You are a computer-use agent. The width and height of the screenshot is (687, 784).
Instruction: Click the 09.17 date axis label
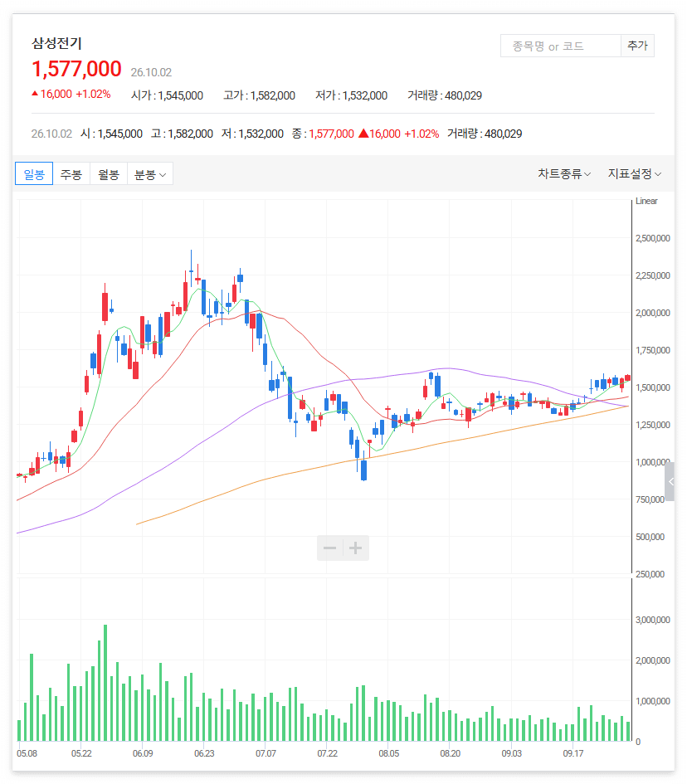(573, 753)
